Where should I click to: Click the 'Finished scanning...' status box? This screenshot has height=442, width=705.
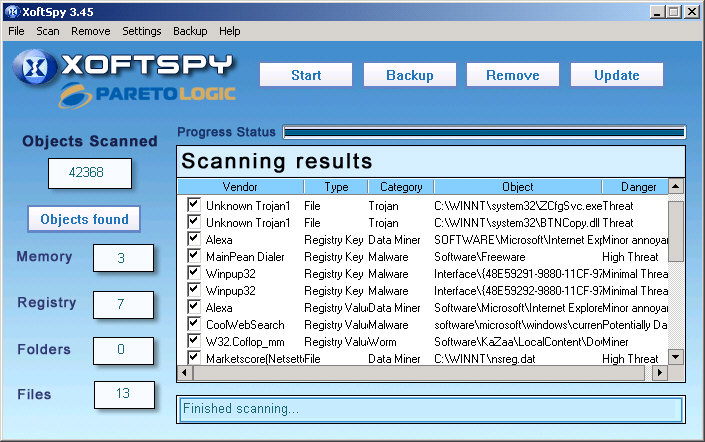click(431, 409)
